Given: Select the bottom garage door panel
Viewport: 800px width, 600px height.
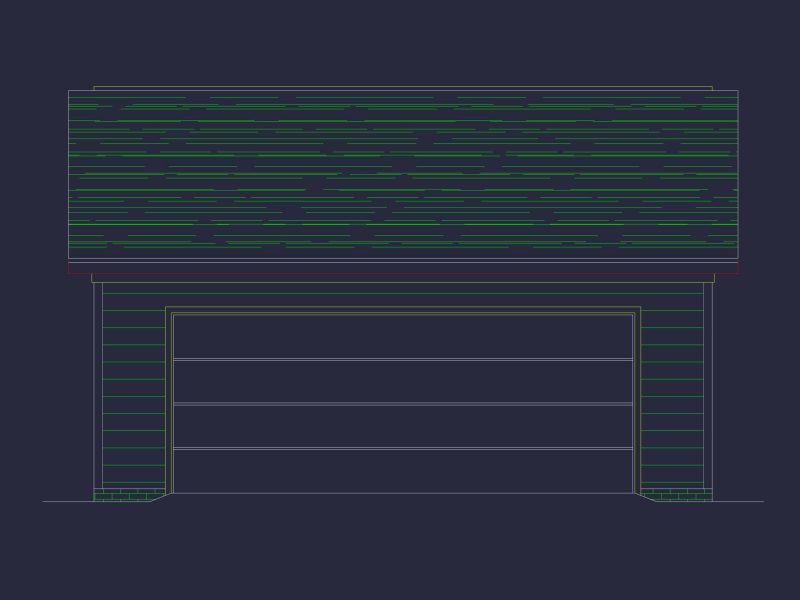Looking at the screenshot, I should 403,471.
